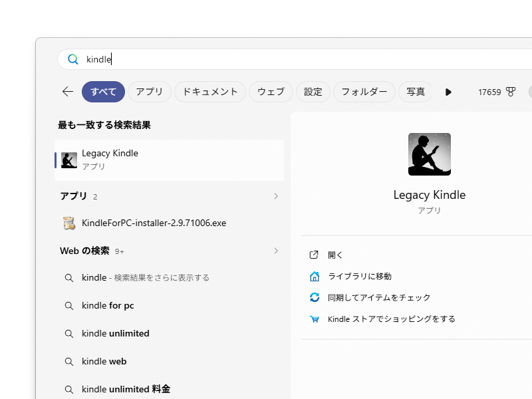This screenshot has width=532, height=399.
Task: Go back with the left arrow icon
Action: pyautogui.click(x=68, y=92)
